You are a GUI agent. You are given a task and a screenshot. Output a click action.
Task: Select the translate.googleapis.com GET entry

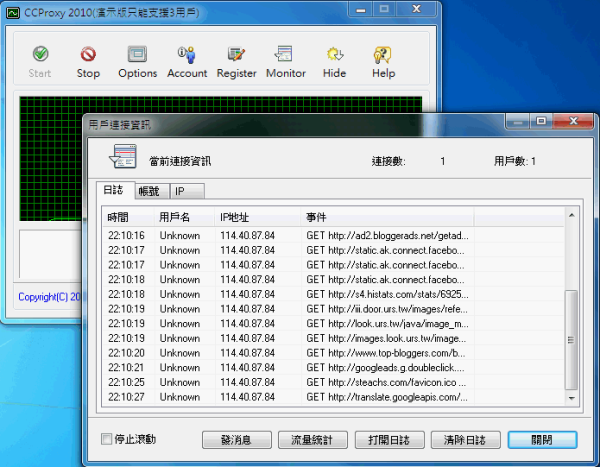pyautogui.click(x=386, y=397)
